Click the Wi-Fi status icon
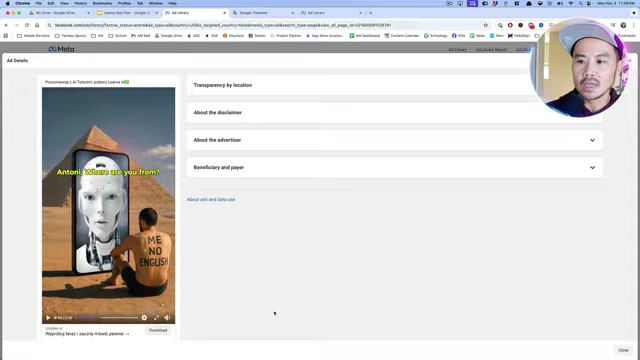This screenshot has height=360, width=640. click(x=571, y=3)
